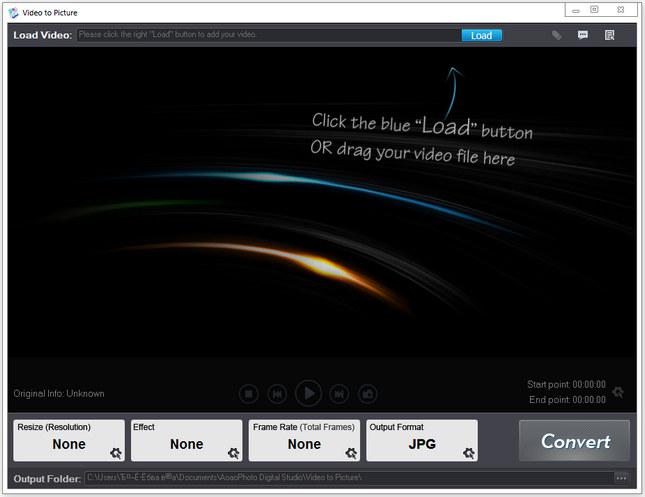The height and width of the screenshot is (497, 645).
Task: Click the Convert button
Action: click(575, 441)
